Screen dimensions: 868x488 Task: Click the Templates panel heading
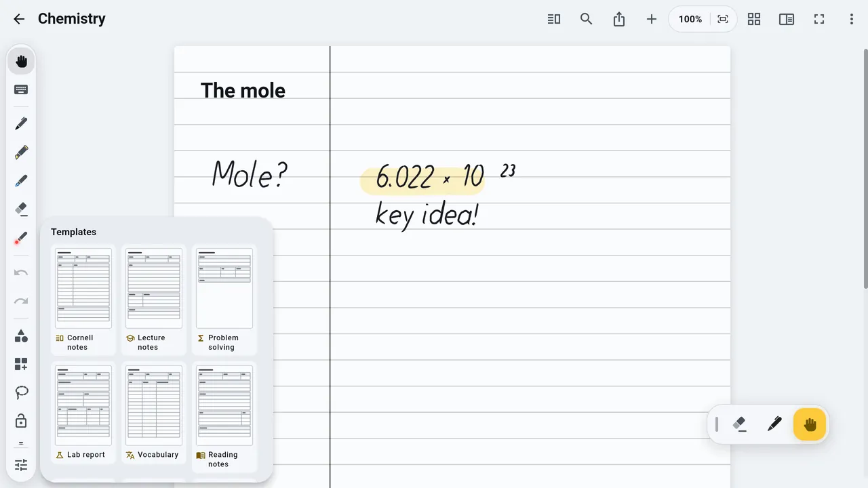[x=73, y=232]
